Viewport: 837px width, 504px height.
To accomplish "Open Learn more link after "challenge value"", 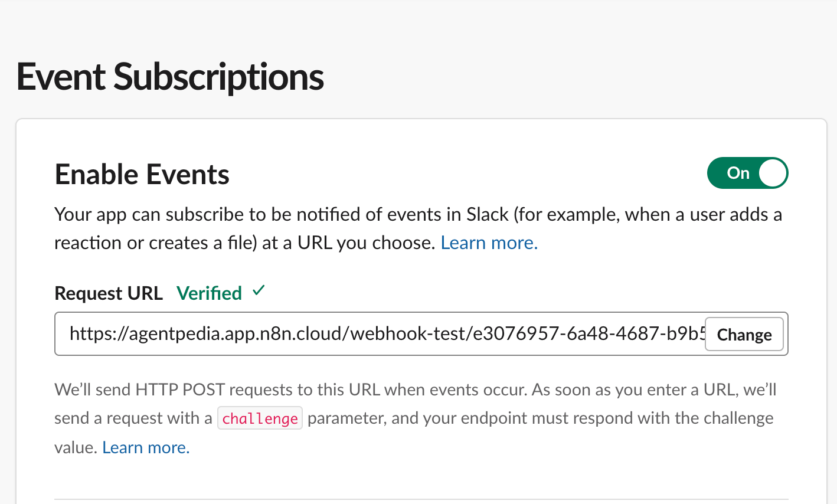I will coord(146,448).
